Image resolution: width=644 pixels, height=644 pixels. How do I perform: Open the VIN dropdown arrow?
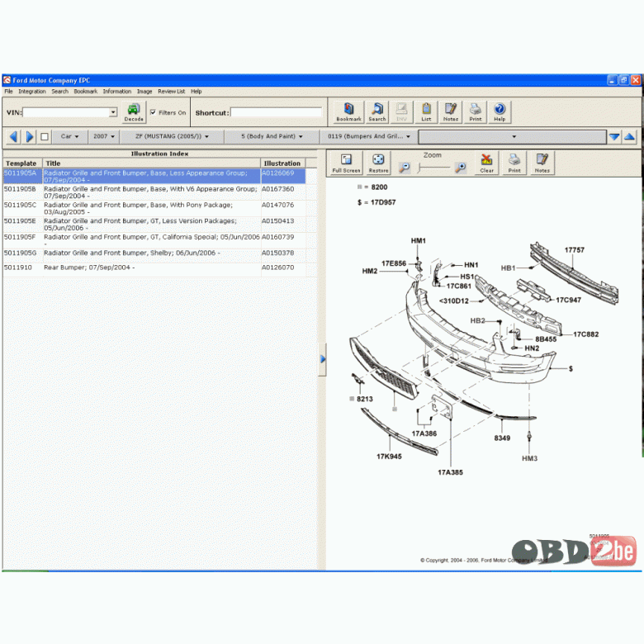pyautogui.click(x=113, y=112)
